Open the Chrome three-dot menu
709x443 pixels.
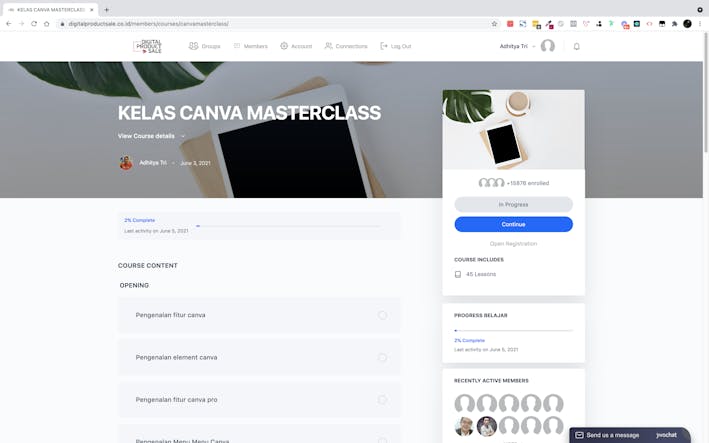(x=700, y=23)
